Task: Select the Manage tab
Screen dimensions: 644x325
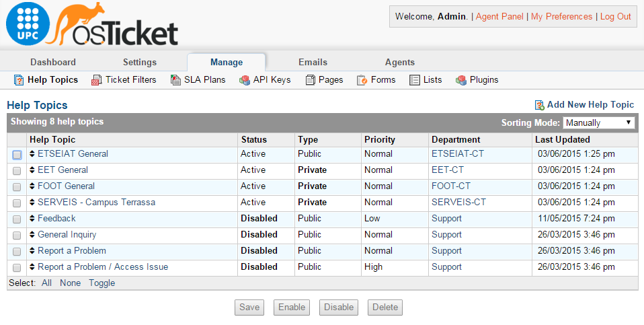Action: tap(227, 63)
